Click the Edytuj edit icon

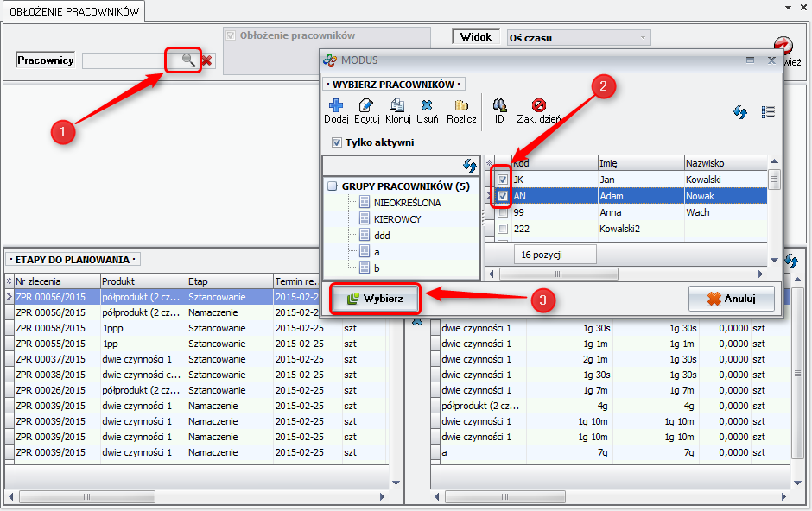(x=367, y=104)
